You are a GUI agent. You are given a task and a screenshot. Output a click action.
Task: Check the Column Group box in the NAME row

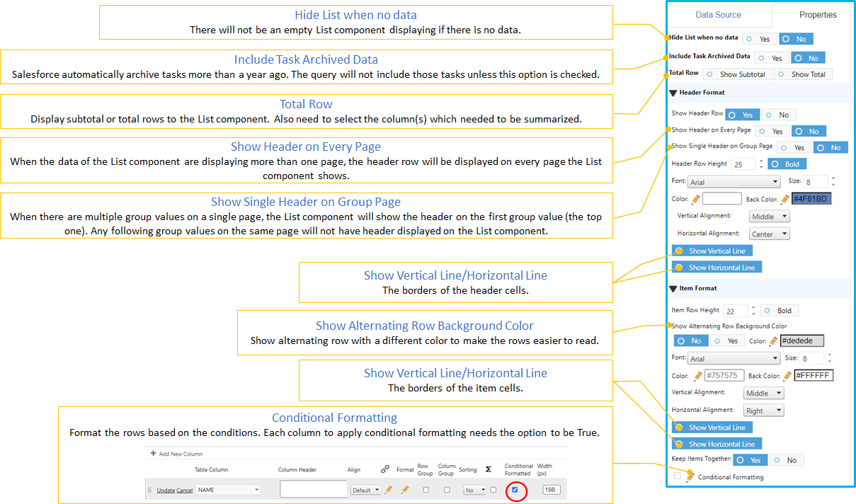coord(446,490)
